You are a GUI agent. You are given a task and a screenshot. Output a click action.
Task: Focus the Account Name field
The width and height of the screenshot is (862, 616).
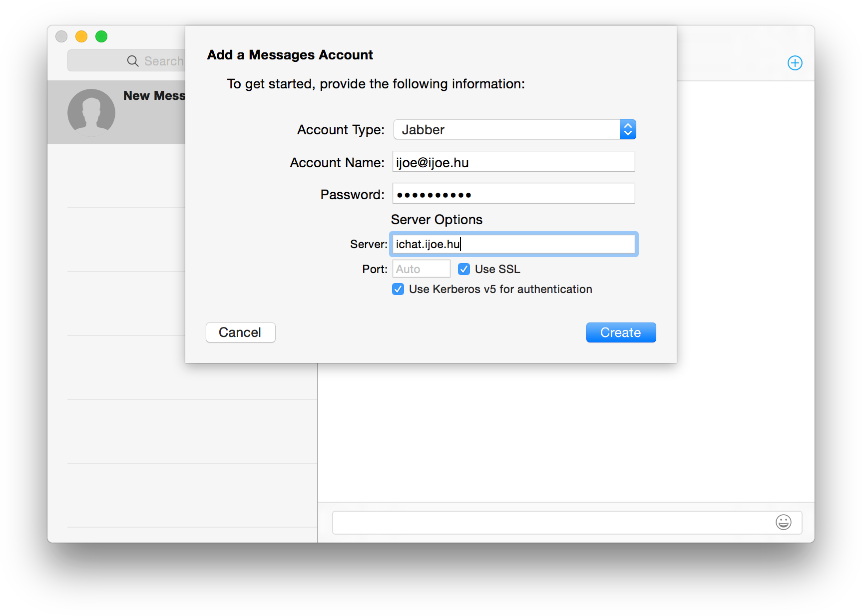click(x=513, y=162)
